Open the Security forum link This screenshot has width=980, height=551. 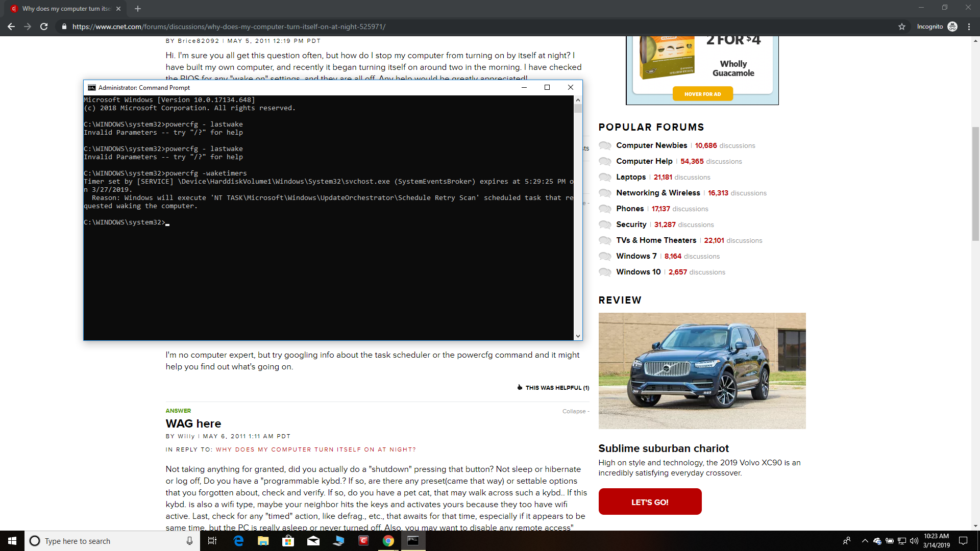pos(631,224)
